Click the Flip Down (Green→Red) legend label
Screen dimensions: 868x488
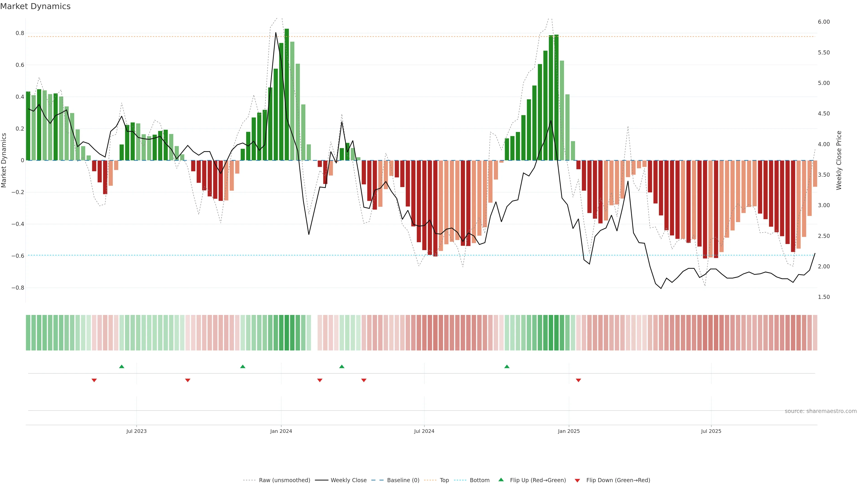tap(618, 480)
